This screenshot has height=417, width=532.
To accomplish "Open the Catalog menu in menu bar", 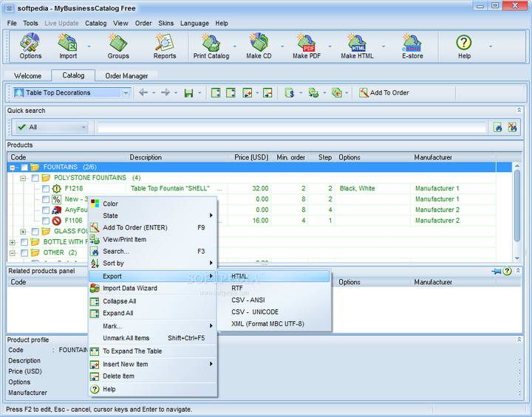I will pos(95,23).
